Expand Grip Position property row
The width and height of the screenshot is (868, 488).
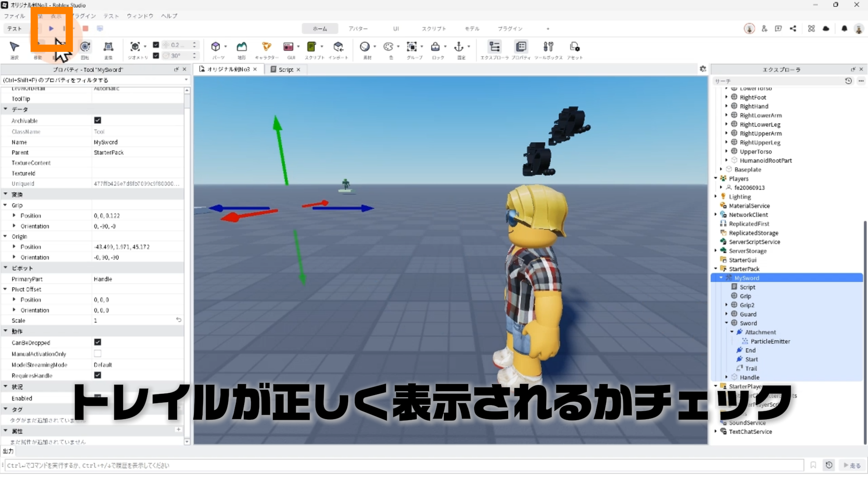(x=14, y=216)
